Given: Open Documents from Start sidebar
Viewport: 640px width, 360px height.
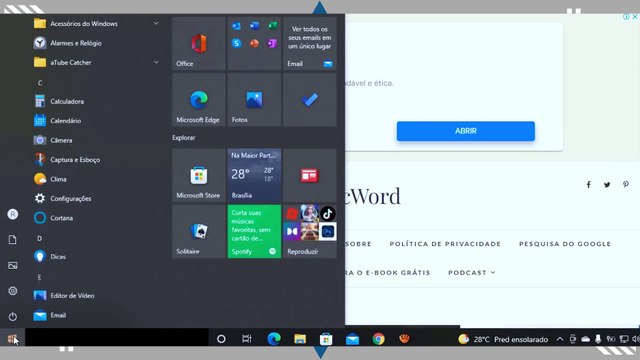Looking at the screenshot, I should click(13, 240).
